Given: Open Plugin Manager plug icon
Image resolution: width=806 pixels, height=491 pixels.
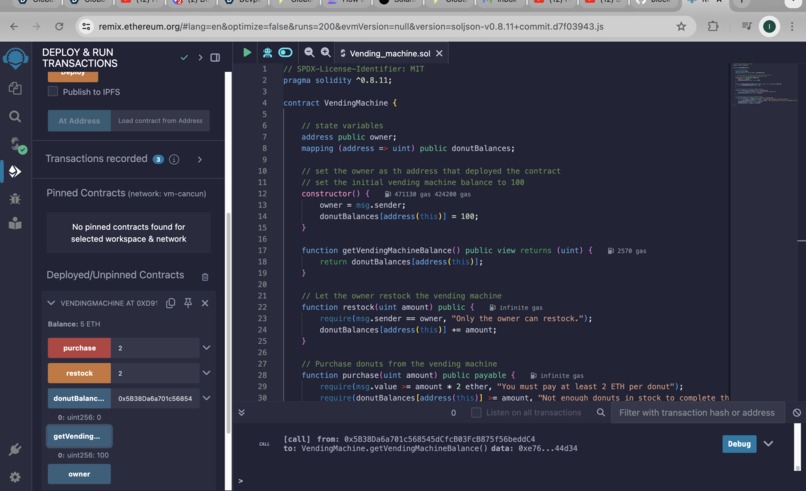Looking at the screenshot, I should [15, 449].
